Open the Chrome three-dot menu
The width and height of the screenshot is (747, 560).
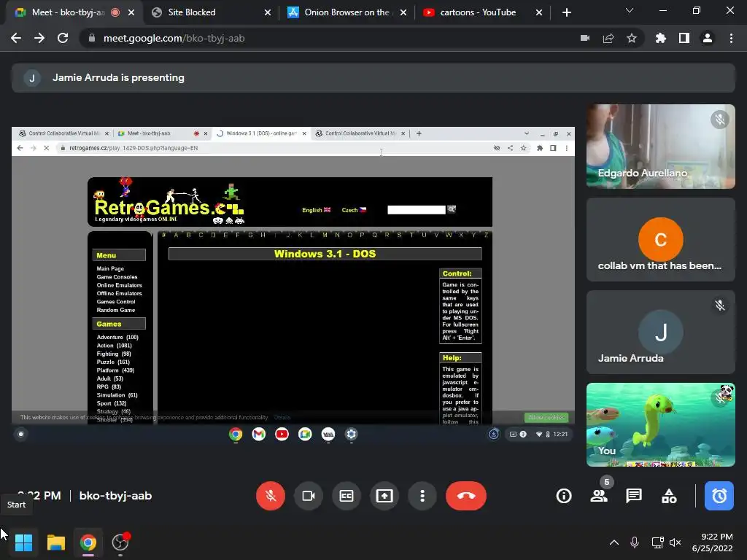pyautogui.click(x=731, y=38)
